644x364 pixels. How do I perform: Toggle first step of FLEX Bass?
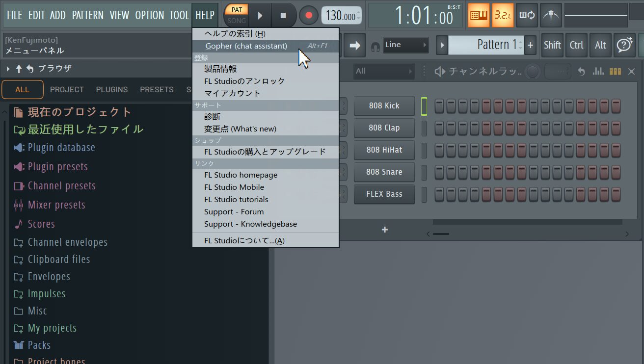pos(439,194)
